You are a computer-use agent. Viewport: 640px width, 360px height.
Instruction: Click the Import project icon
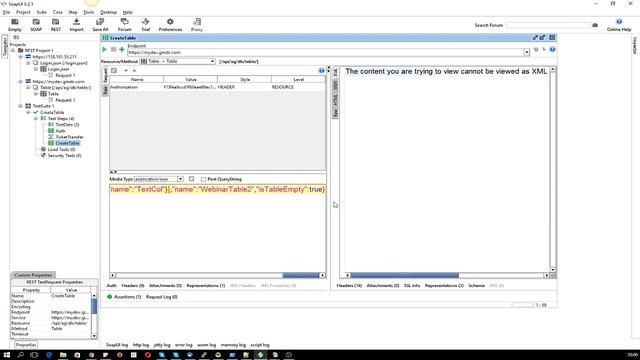(x=76, y=22)
